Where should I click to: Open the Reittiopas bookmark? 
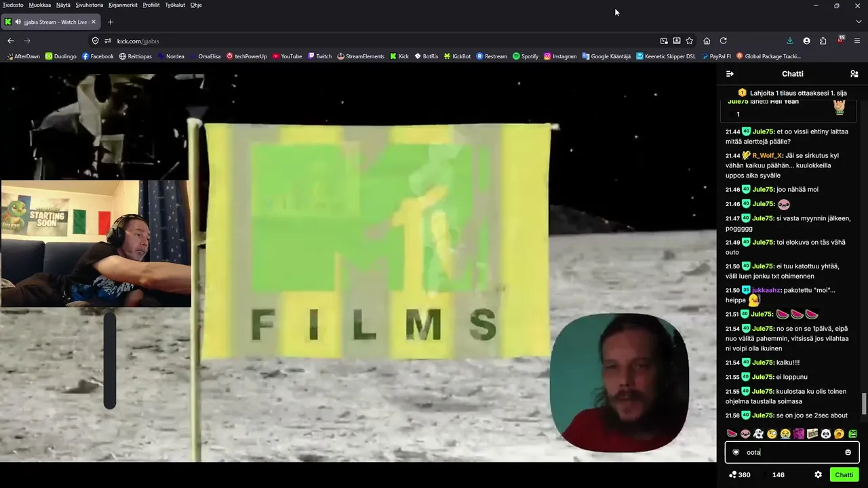(x=136, y=56)
